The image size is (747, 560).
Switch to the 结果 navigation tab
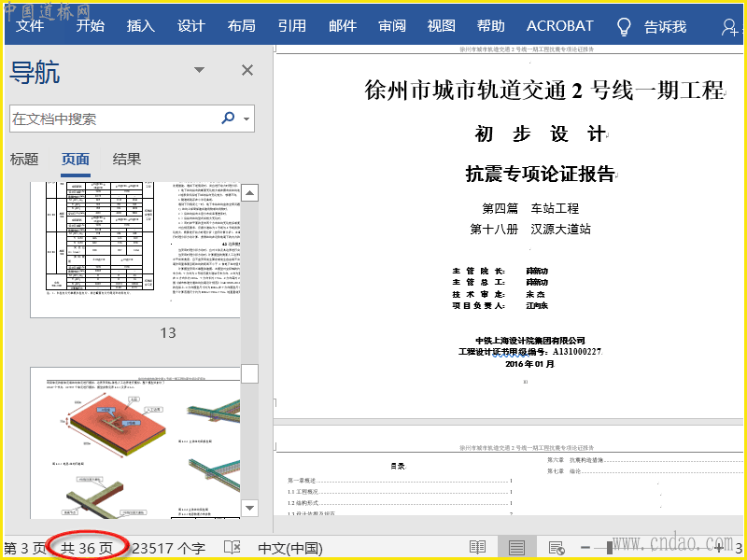tap(127, 159)
